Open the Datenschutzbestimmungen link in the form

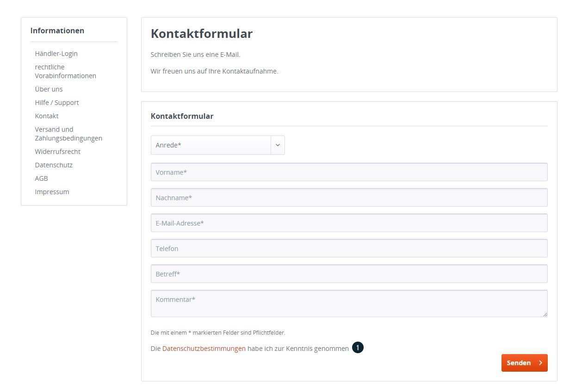click(204, 349)
